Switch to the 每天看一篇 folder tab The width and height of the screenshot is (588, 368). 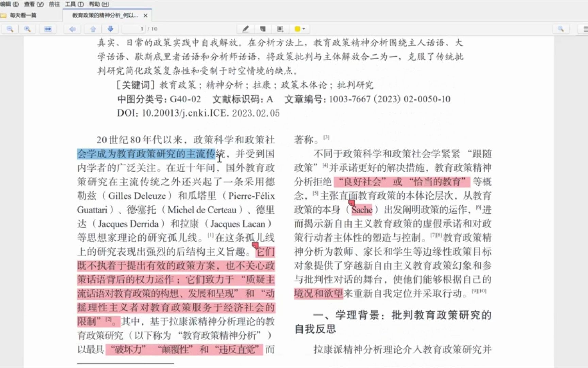click(x=23, y=15)
